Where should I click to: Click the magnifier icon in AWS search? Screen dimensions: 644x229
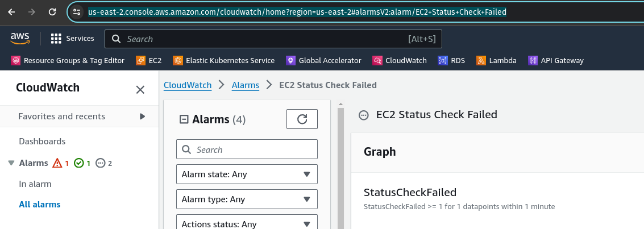coord(116,39)
